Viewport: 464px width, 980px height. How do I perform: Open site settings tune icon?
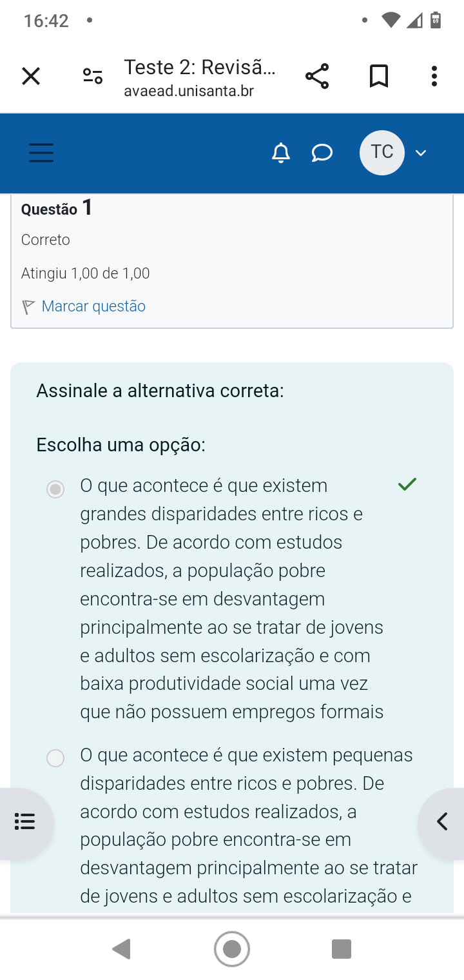pos(93,77)
